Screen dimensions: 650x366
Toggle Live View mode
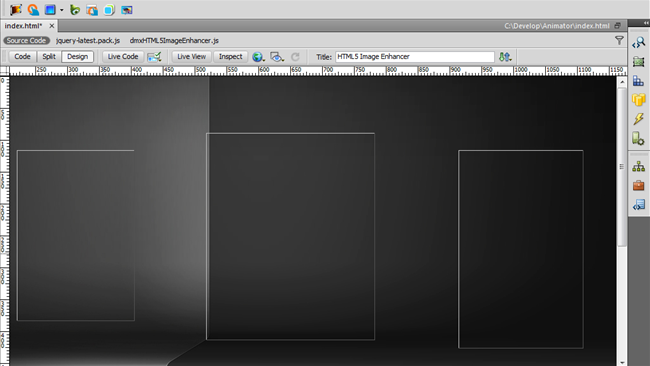pyautogui.click(x=192, y=56)
